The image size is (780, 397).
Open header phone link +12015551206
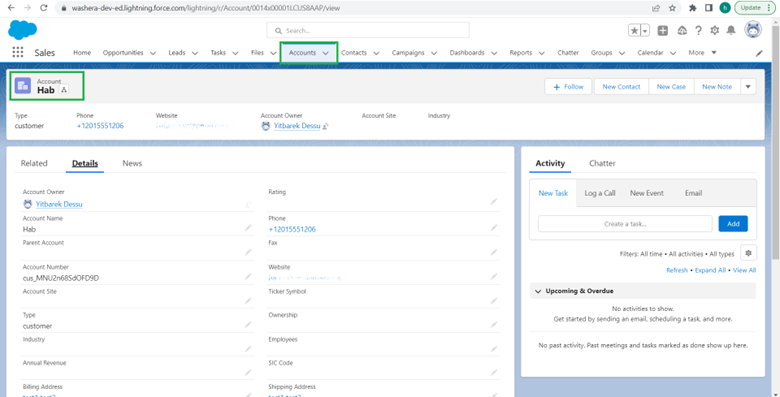point(100,126)
